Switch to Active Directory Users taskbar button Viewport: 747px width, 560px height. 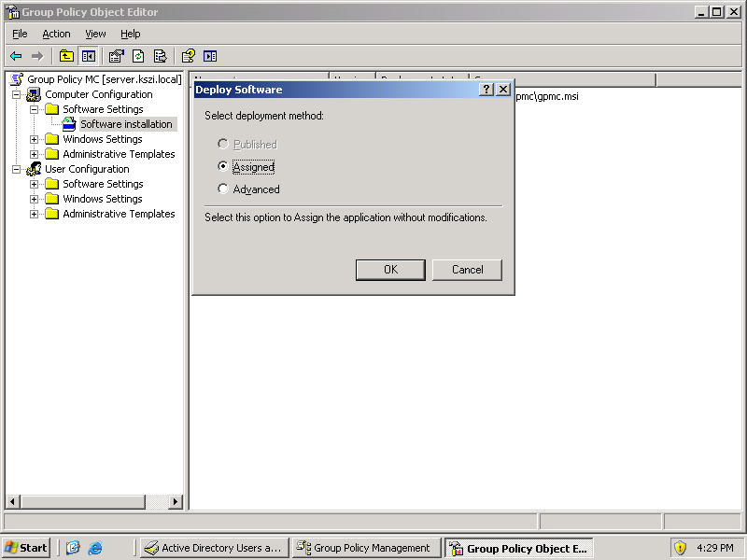215,548
